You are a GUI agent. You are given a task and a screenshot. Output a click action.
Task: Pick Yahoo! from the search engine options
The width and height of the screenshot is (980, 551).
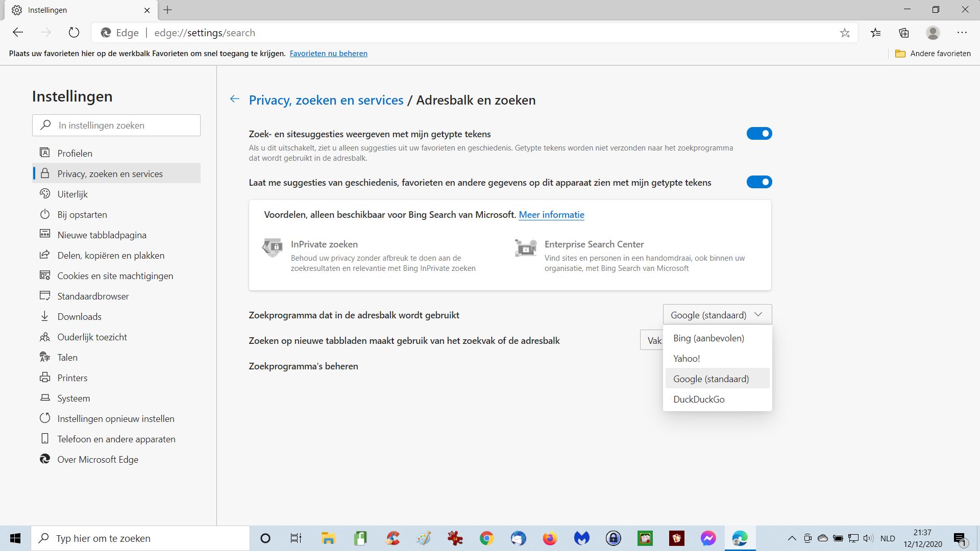(x=687, y=359)
